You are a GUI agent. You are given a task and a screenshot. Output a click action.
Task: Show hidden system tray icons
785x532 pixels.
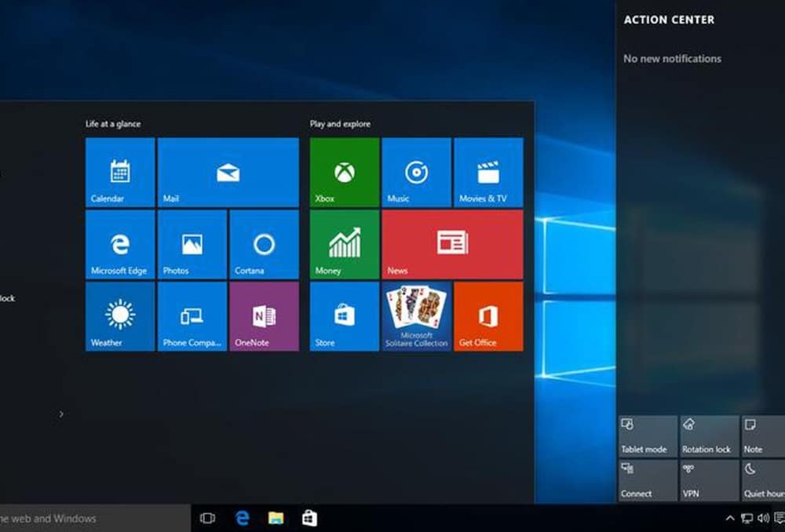(x=729, y=518)
